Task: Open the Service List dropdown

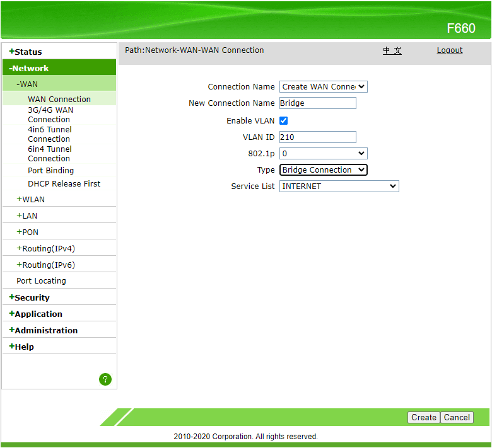Action: (x=339, y=187)
